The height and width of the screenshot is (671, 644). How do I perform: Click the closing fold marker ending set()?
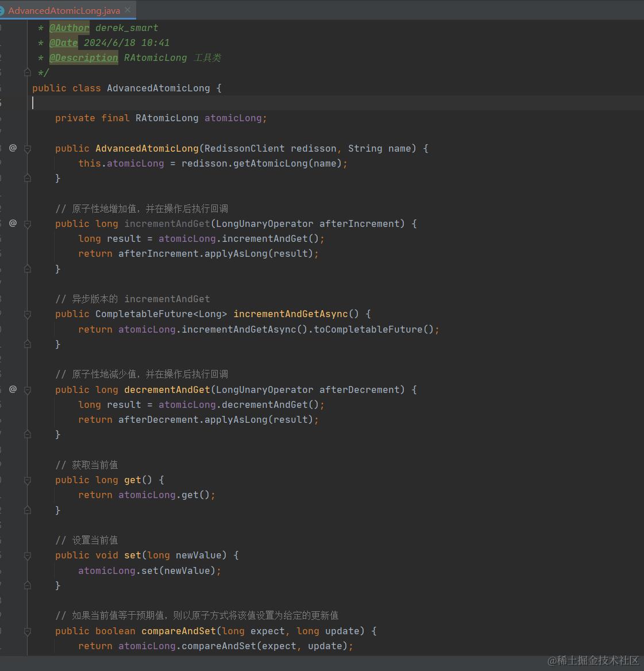pyautogui.click(x=28, y=585)
